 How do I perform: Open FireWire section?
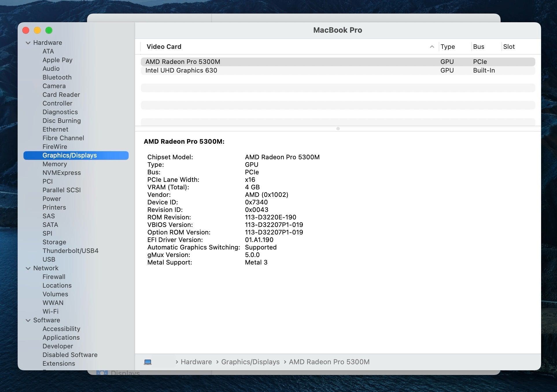pyautogui.click(x=55, y=147)
